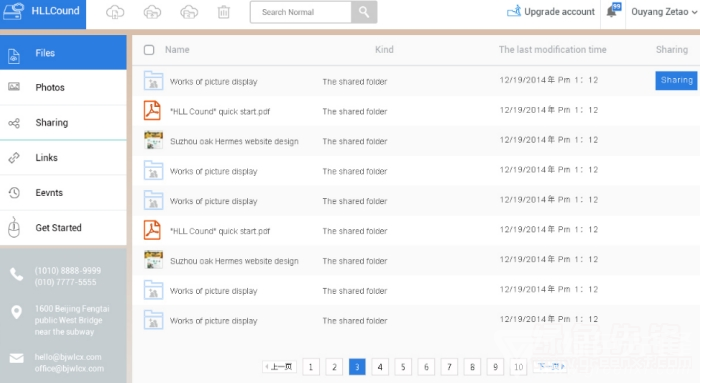Open the Files section in sidebar
Image resolution: width=701 pixels, height=383 pixels.
point(63,53)
